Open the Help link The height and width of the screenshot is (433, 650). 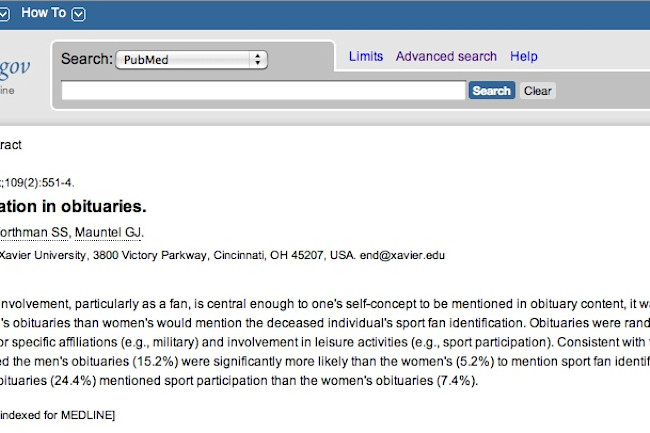(x=524, y=56)
